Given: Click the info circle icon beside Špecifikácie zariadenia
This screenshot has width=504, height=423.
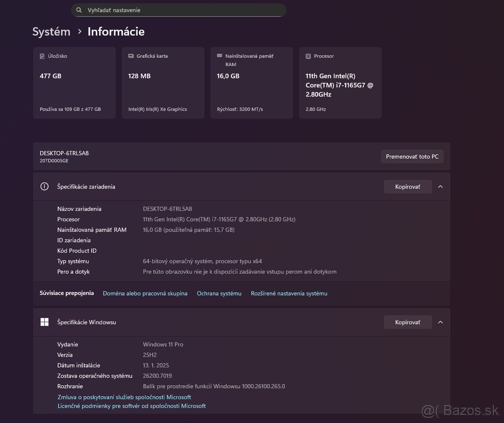Looking at the screenshot, I should pos(44,186).
